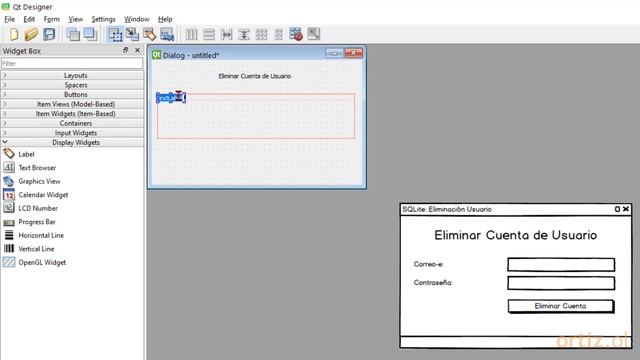Click the Contraseña input field in mockup
640x360 pixels.
point(561,283)
